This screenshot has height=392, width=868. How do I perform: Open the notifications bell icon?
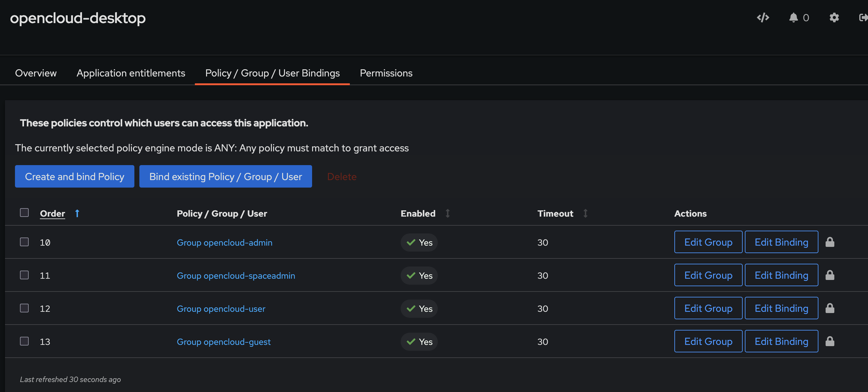coord(793,17)
